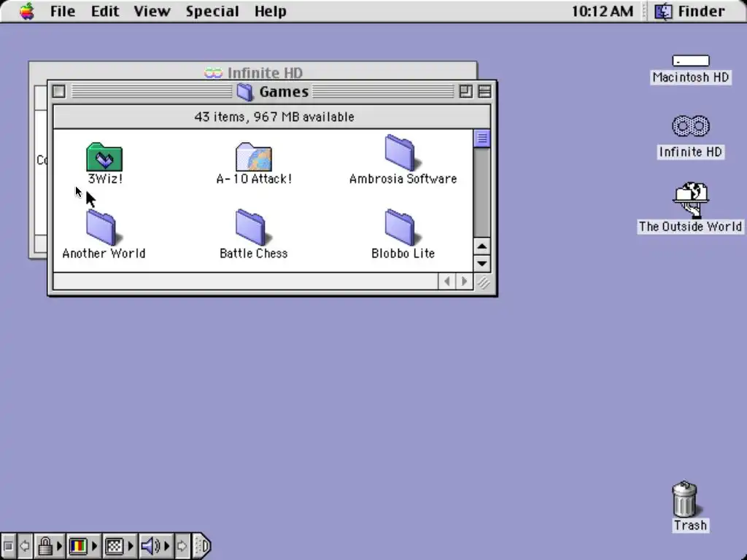Click the '43 items, 967 MB available' header
Screen dimensions: 747x560
click(x=273, y=117)
